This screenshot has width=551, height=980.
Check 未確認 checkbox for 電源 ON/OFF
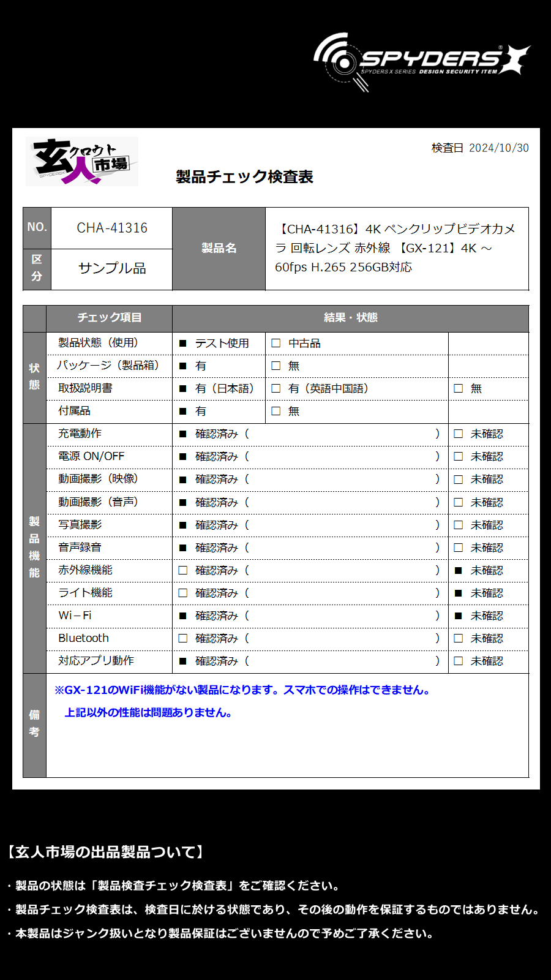[459, 456]
